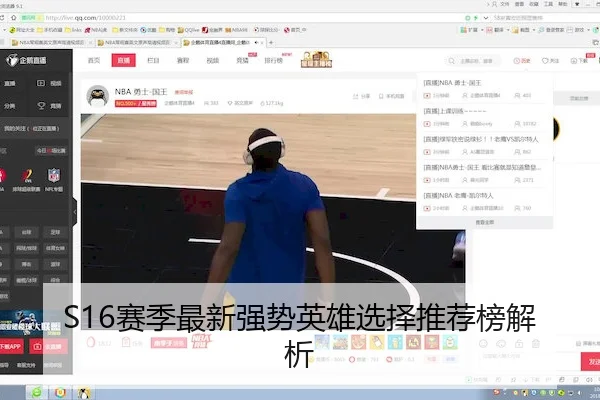The width and height of the screenshot is (600, 400).
Task: Click the 分享 share icon above video
Action: tap(355, 96)
